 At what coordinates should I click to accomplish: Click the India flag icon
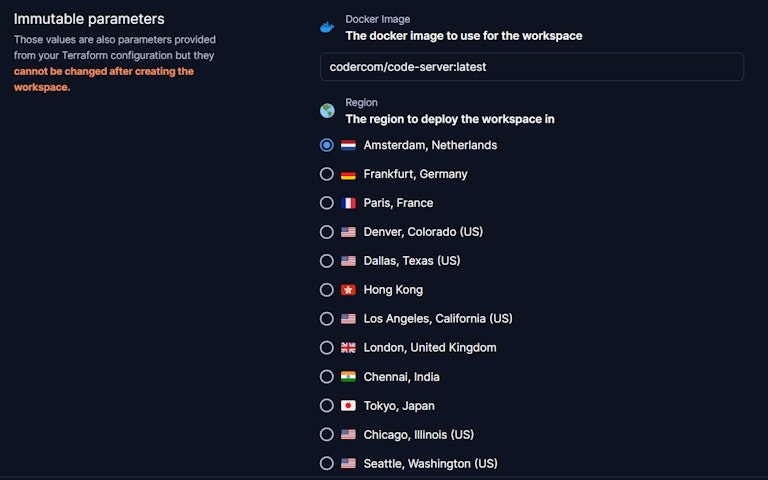click(x=348, y=377)
